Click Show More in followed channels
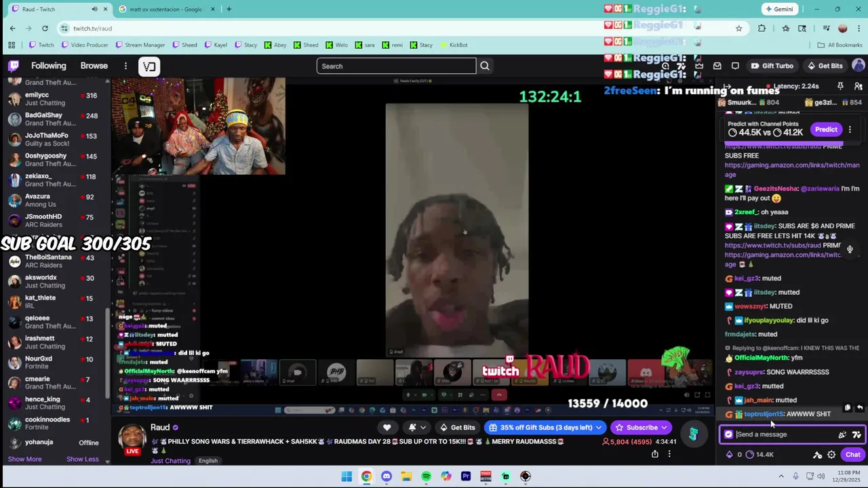 tap(25, 459)
